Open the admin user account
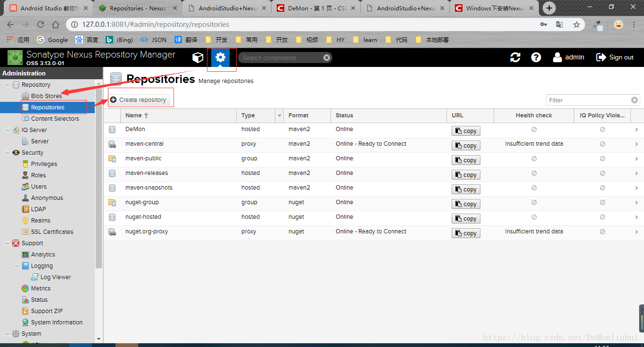 (569, 57)
